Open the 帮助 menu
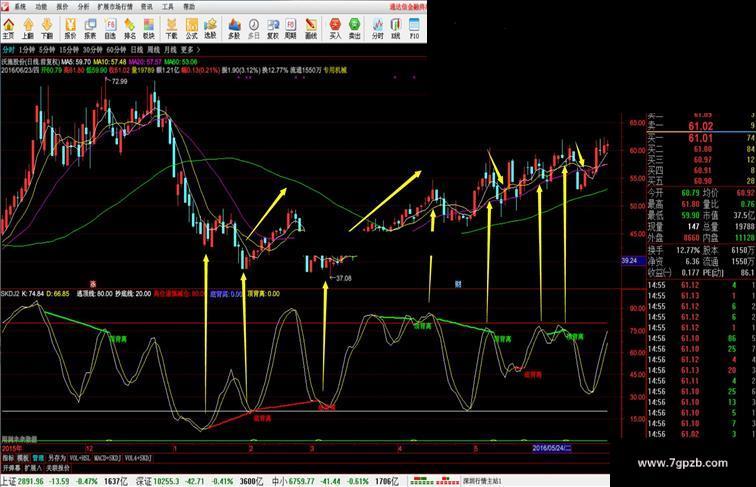 (x=189, y=7)
